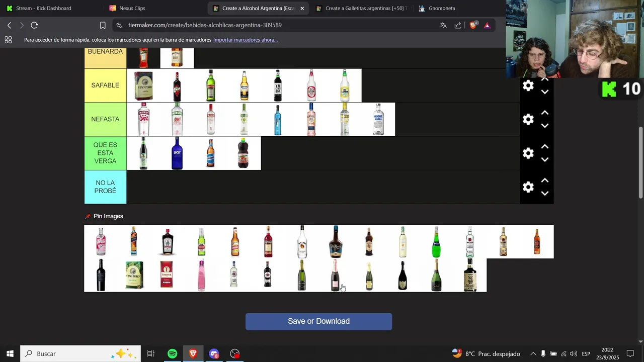Select the black Dom Pérignon bottle
Viewport: 644px width, 362px height.
click(403, 275)
